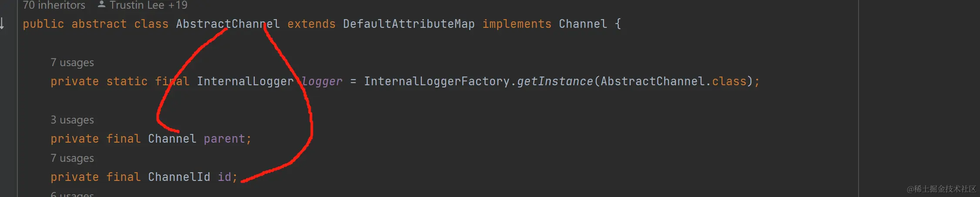
Task: Click the gutter implementations arrow icon
Action: [2, 23]
